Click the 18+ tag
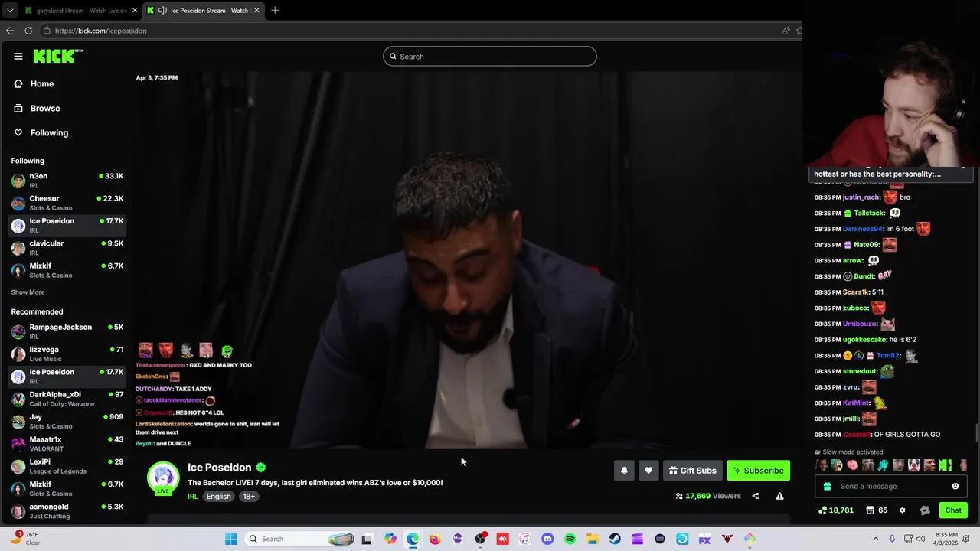Viewport: 980px width, 551px height. pyautogui.click(x=249, y=497)
